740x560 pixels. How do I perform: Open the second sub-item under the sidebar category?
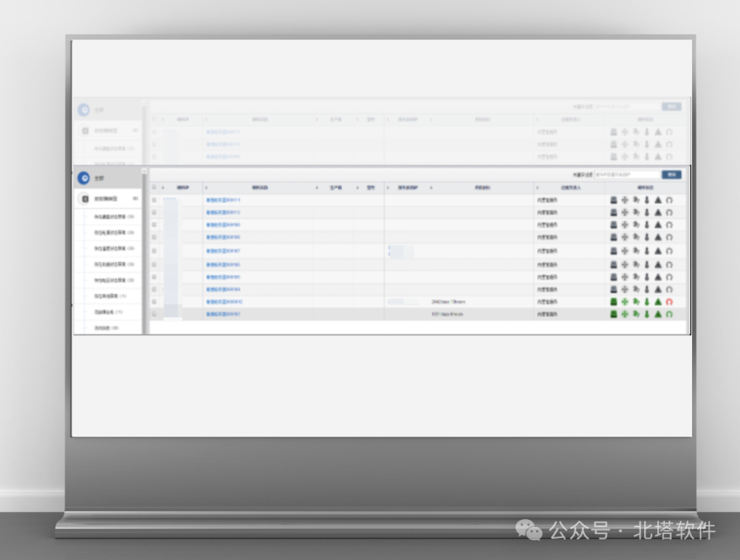114,233
